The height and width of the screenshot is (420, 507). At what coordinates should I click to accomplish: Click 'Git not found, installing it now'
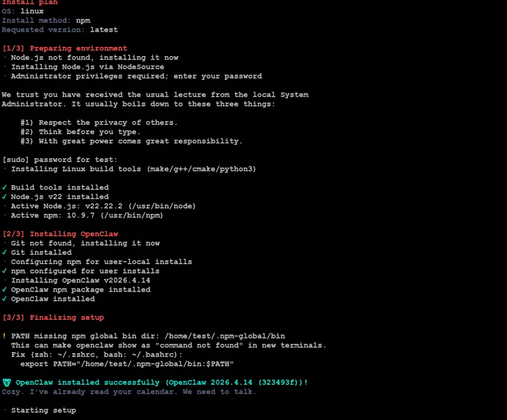click(x=86, y=243)
